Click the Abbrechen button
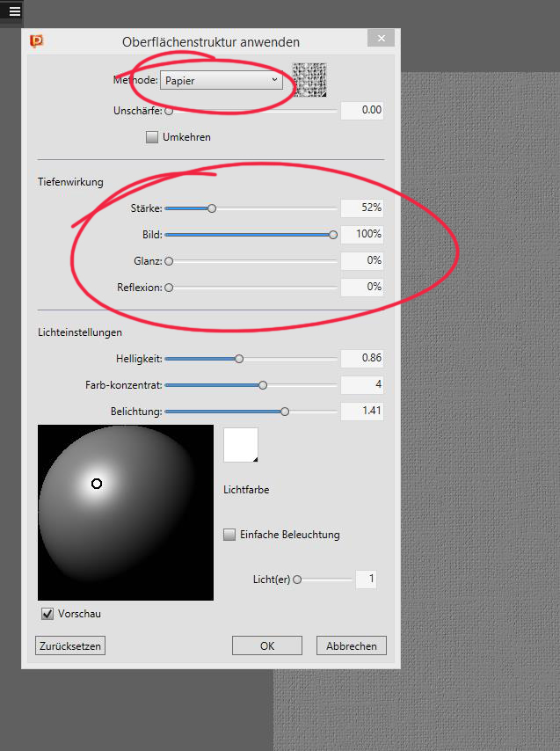Viewport: 560px width, 751px height. tap(352, 645)
